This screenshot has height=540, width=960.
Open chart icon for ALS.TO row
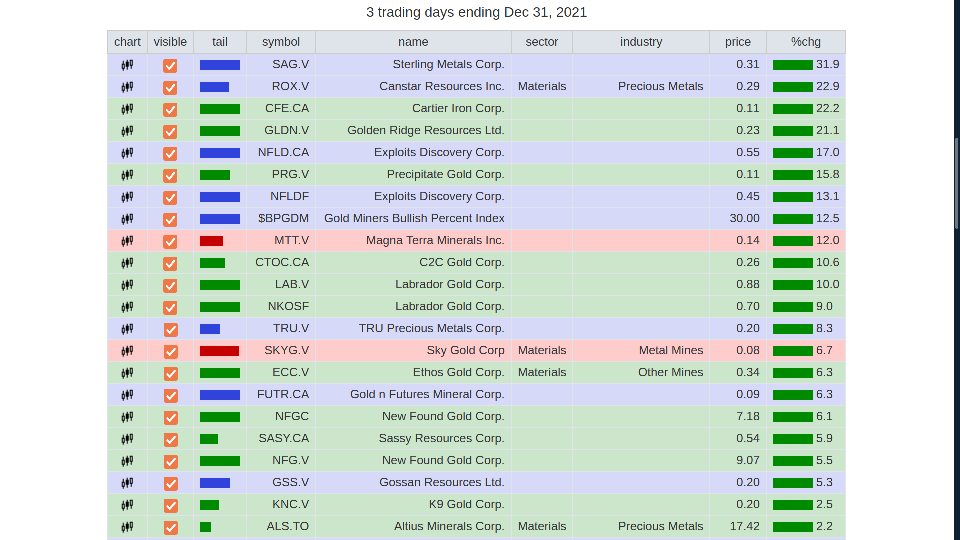coord(127,527)
